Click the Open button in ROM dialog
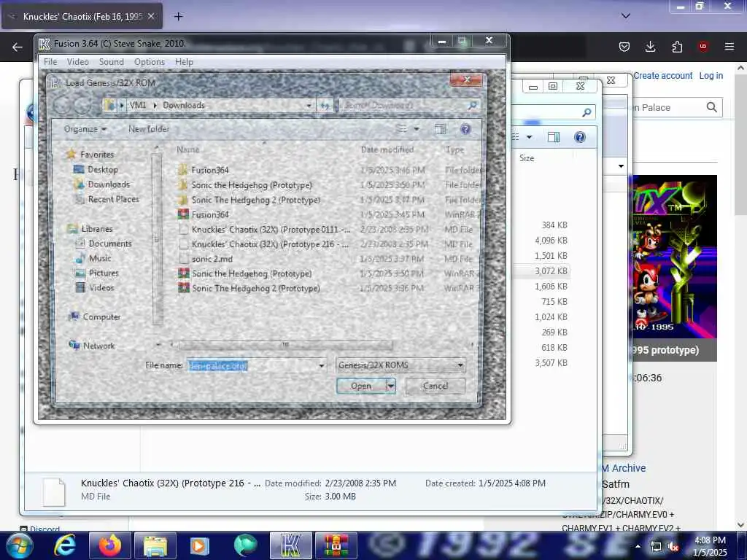 (x=360, y=386)
